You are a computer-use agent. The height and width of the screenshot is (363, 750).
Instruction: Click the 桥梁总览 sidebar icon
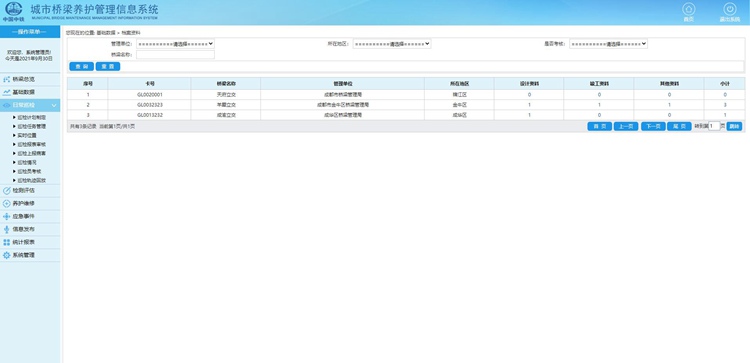pyautogui.click(x=7, y=79)
